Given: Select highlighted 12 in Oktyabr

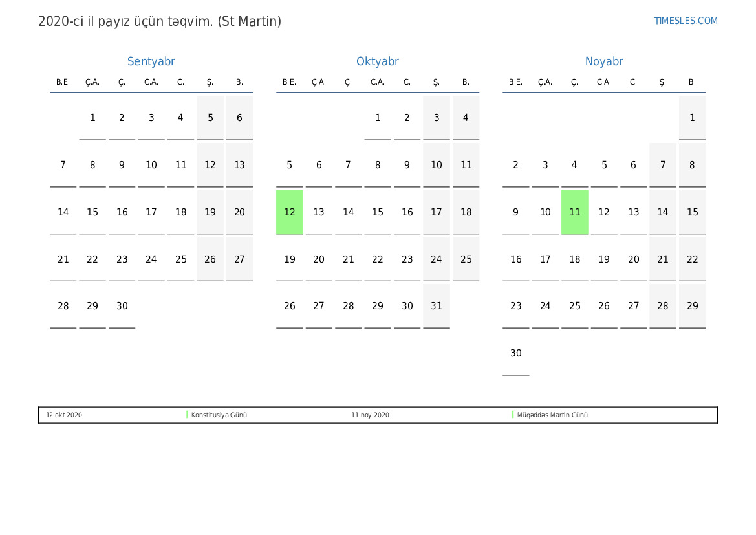Looking at the screenshot, I should (289, 212).
